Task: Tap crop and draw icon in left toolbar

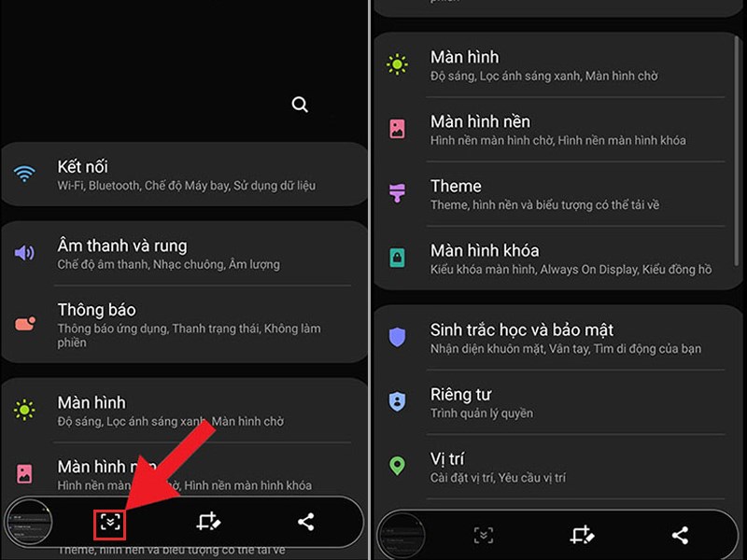Action: click(x=208, y=522)
